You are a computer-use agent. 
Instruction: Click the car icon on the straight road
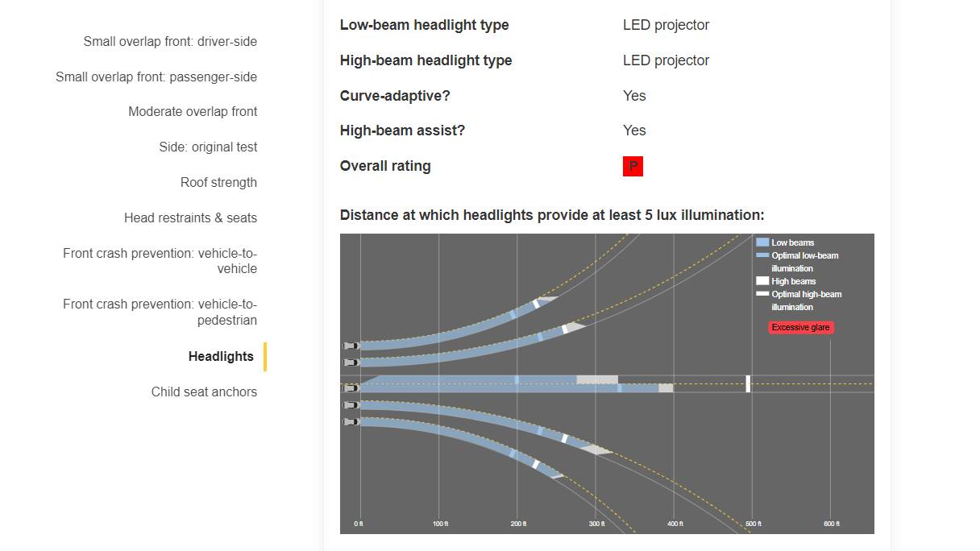(351, 388)
